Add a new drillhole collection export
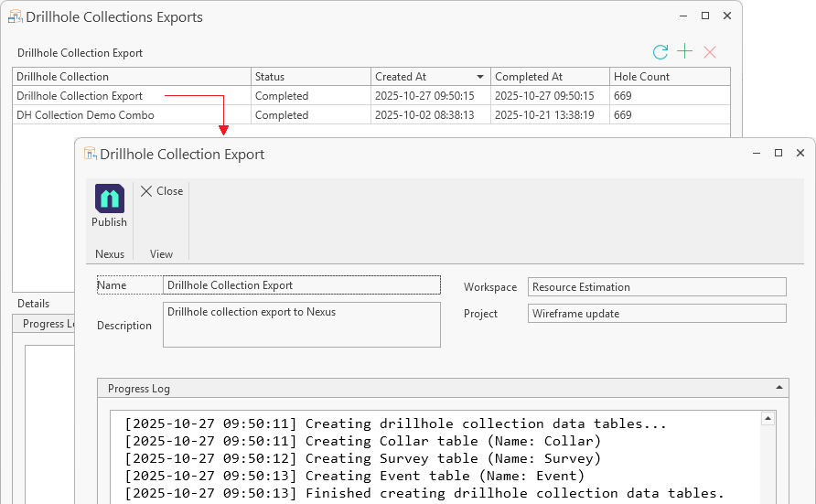Viewport: 816px width, 504px height. tap(684, 53)
